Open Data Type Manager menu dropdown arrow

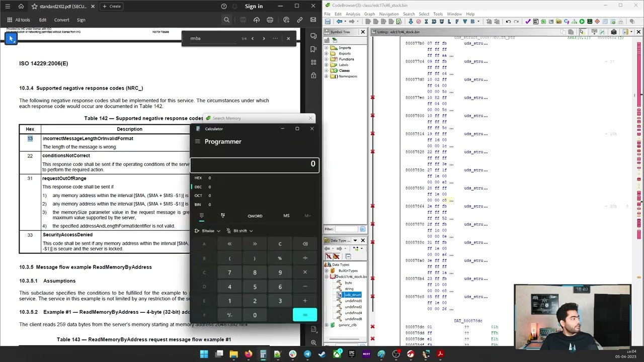pos(355,241)
